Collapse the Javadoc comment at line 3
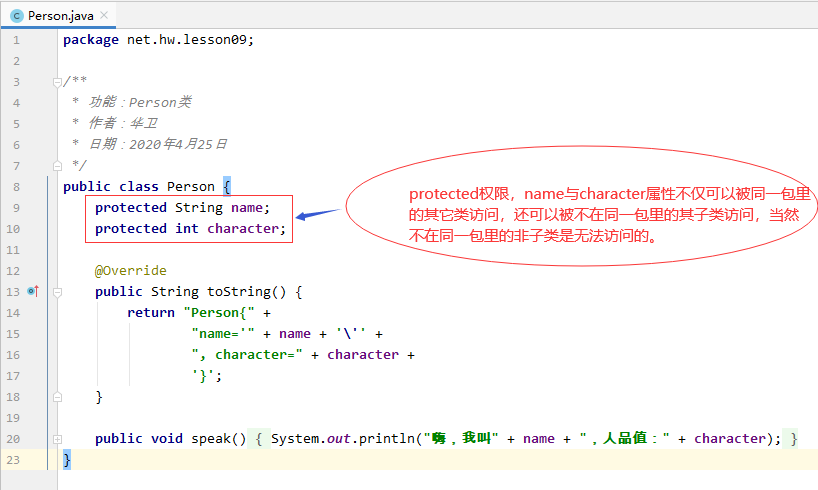Screen dimensions: 818x490 [57, 82]
